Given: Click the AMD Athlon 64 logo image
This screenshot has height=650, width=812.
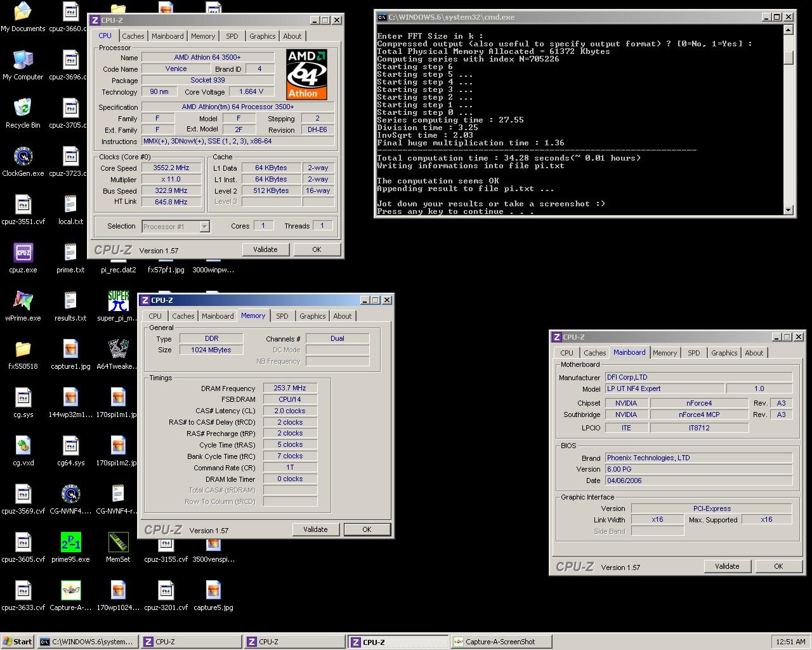Looking at the screenshot, I should point(306,75).
